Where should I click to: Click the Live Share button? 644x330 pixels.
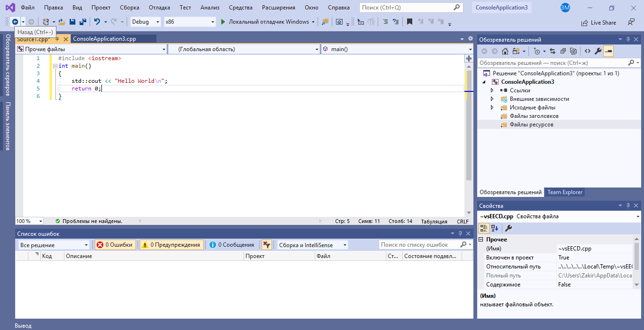tap(599, 22)
